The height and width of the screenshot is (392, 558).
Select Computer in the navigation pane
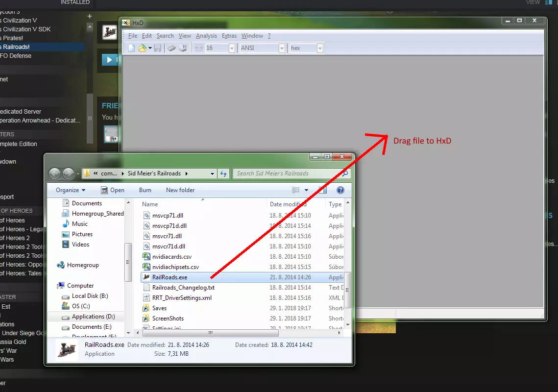coord(80,286)
